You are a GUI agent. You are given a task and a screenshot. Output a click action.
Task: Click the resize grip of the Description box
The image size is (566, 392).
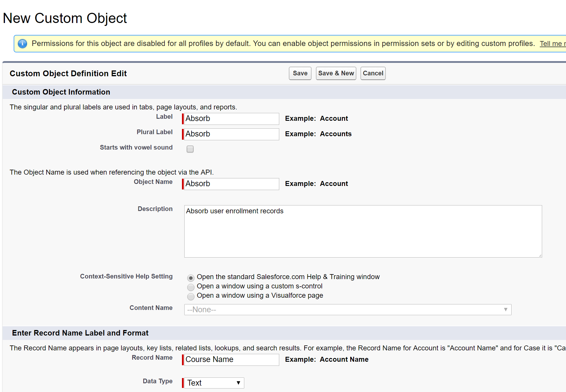pos(540,256)
